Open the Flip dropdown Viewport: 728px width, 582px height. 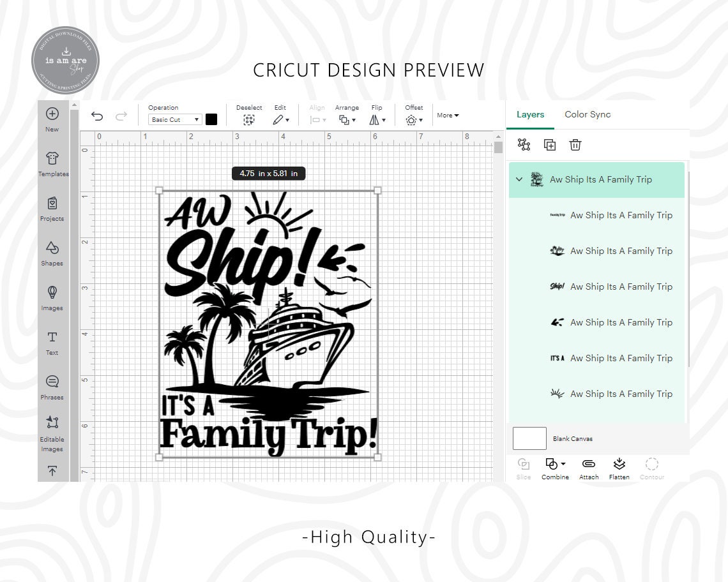point(377,120)
